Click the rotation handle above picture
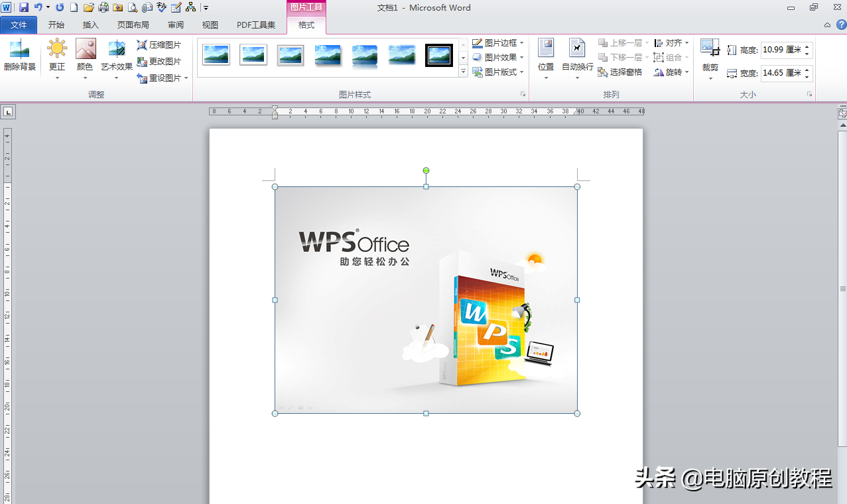Viewport: 847px width, 504px height. (426, 170)
